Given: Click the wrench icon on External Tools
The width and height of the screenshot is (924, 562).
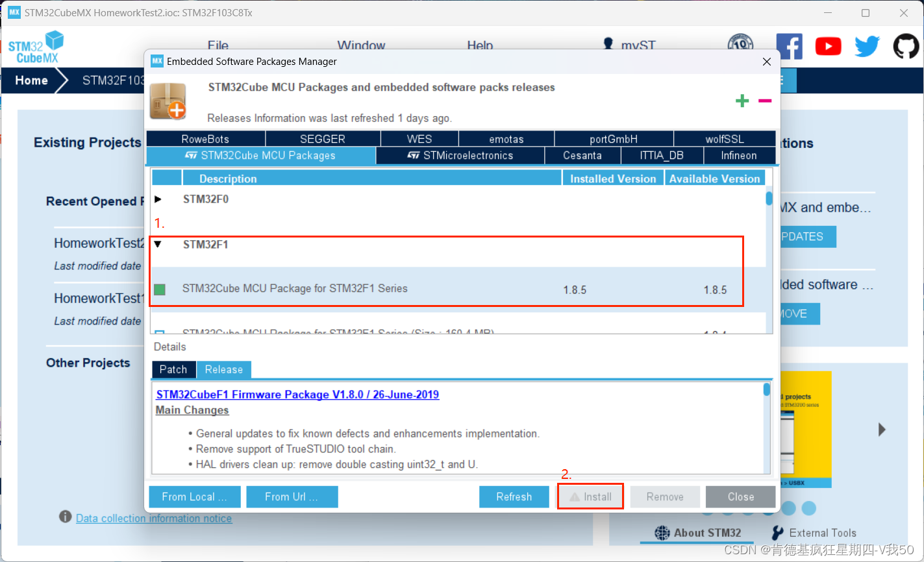Looking at the screenshot, I should click(777, 533).
